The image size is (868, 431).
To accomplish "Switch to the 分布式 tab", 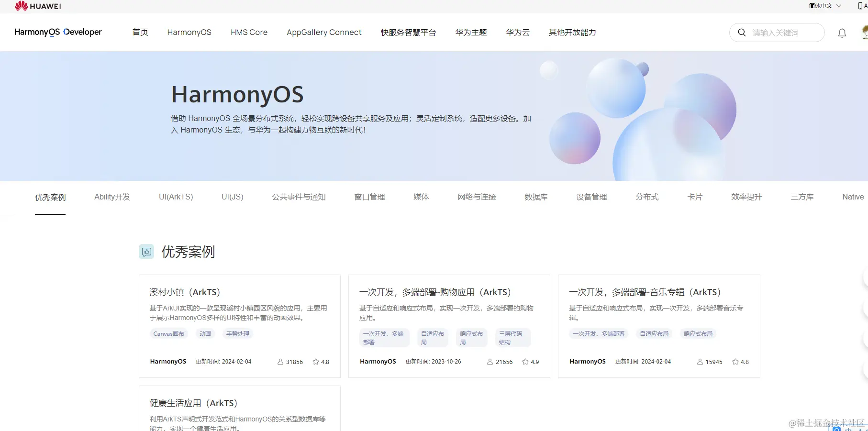I will coord(647,197).
